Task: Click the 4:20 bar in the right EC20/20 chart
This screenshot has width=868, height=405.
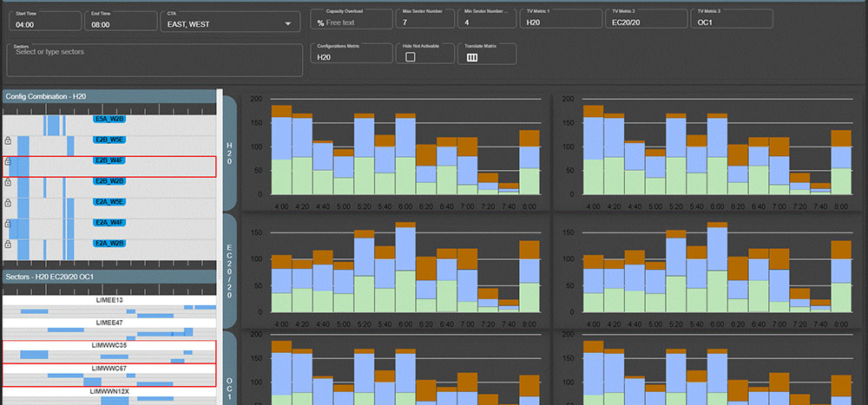Action: tap(615, 285)
